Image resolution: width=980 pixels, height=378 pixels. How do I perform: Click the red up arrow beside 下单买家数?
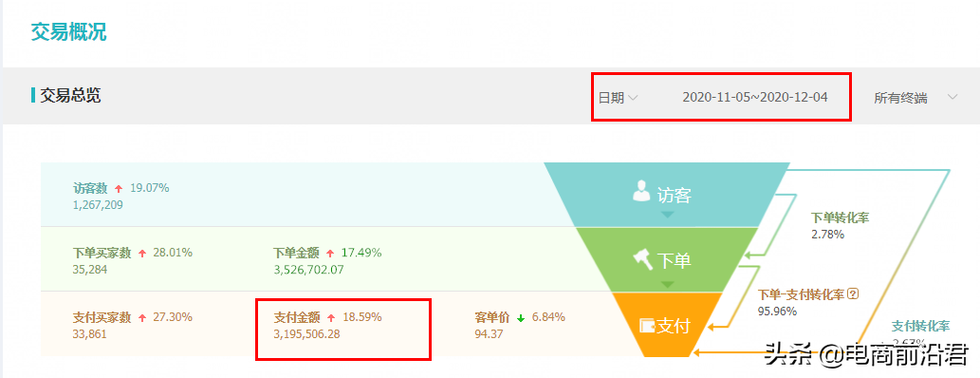tap(142, 254)
